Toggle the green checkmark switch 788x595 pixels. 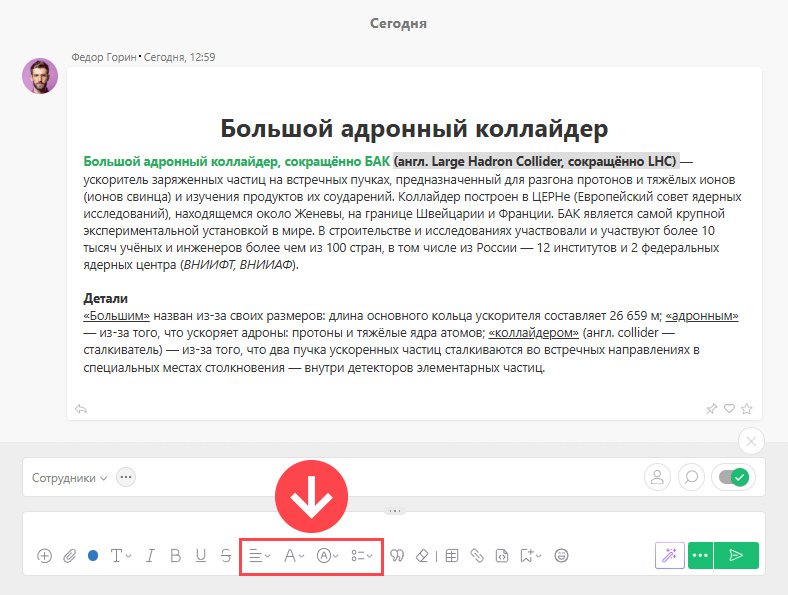pyautogui.click(x=734, y=477)
